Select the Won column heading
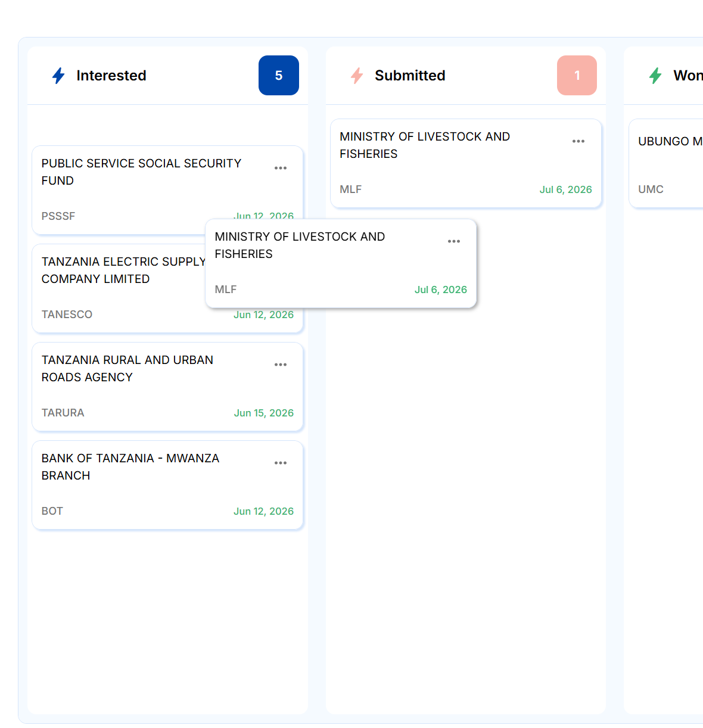 (x=688, y=76)
